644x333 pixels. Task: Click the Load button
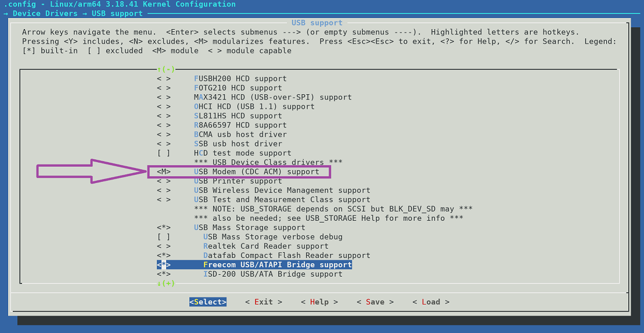point(430,302)
